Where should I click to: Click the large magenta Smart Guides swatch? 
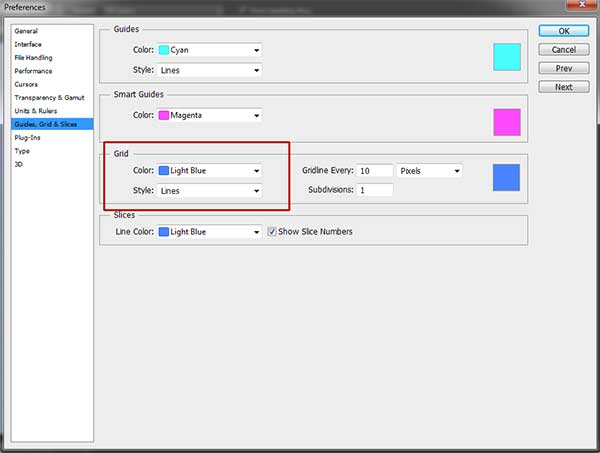pyautogui.click(x=507, y=122)
